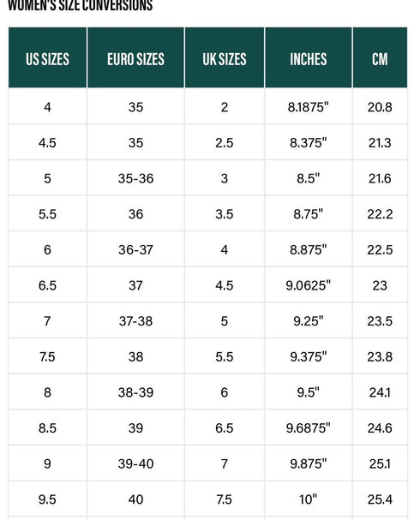This screenshot has width=420, height=520.
Task: Click the Women's Size Conversions heading
Action: [80, 5]
